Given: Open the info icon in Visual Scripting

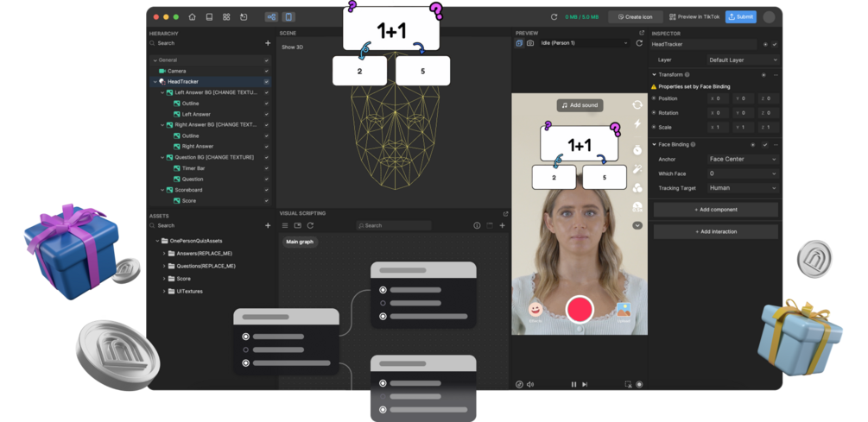Looking at the screenshot, I should [x=477, y=225].
